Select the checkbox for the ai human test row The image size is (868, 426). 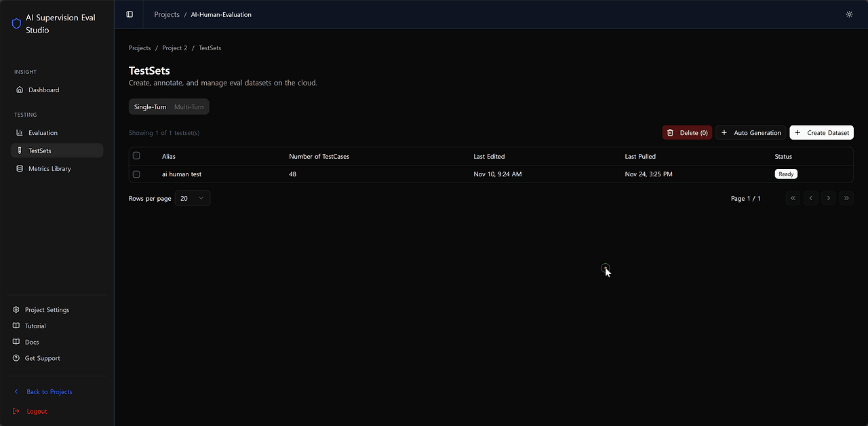pos(136,174)
